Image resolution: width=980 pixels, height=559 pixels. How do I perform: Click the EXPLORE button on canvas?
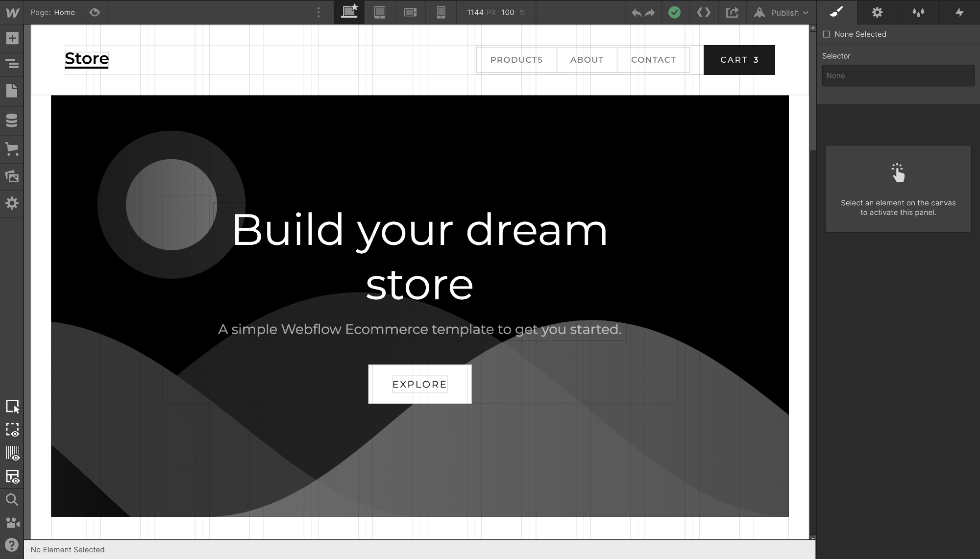point(419,384)
